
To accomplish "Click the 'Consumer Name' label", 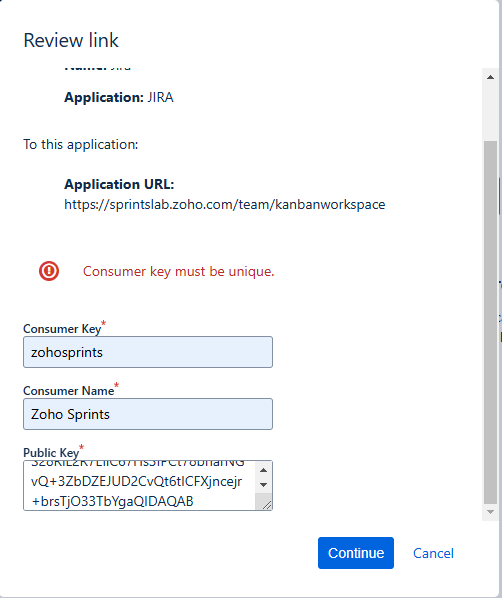I will [69, 391].
